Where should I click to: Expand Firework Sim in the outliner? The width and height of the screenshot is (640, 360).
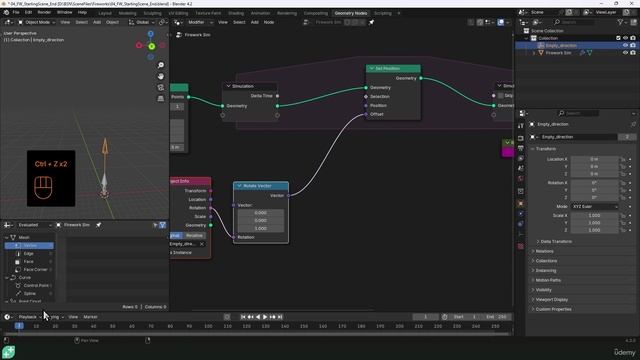534,53
